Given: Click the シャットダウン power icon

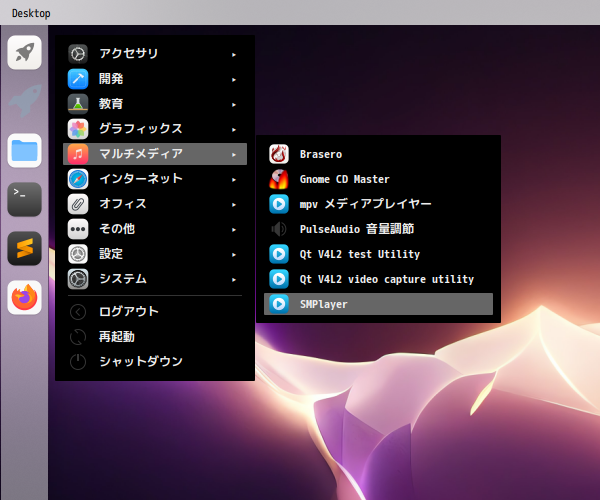Looking at the screenshot, I should (78, 362).
